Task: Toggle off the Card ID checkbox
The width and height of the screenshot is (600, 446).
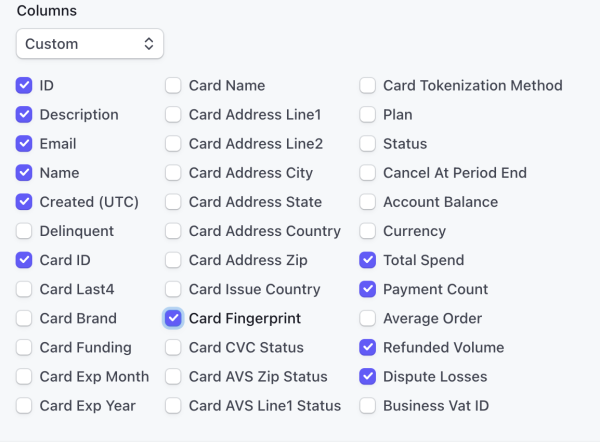Action: click(24, 260)
